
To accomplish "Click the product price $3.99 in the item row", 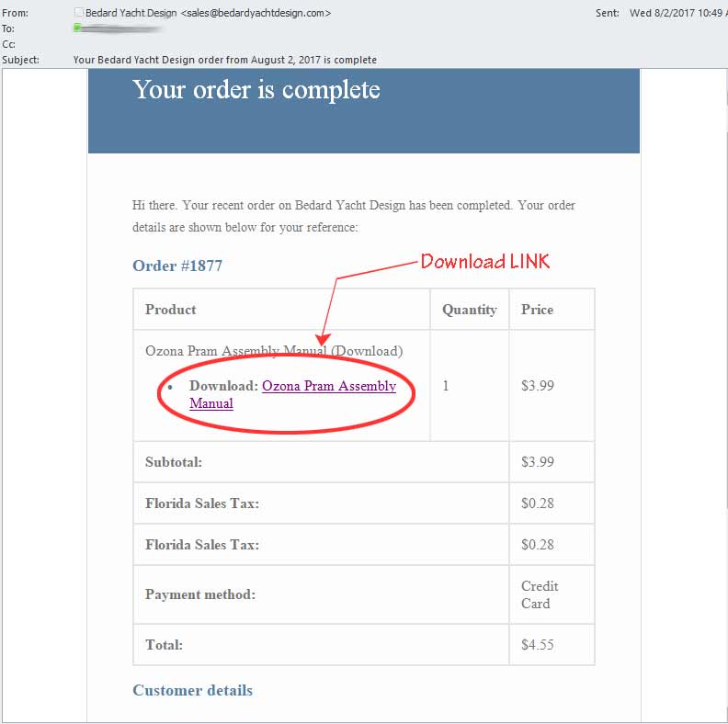I will 538,386.
